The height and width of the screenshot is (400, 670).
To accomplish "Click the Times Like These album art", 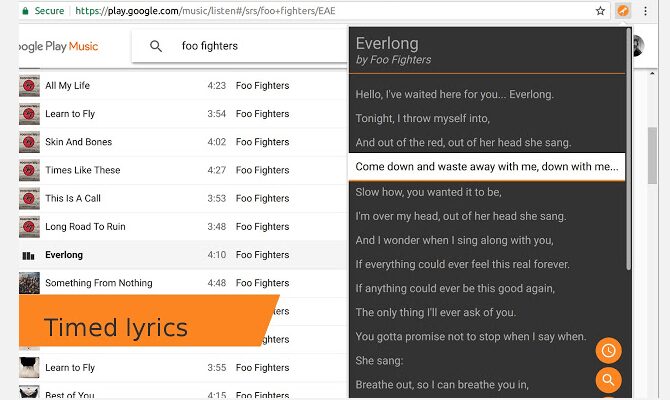I will point(29,170).
